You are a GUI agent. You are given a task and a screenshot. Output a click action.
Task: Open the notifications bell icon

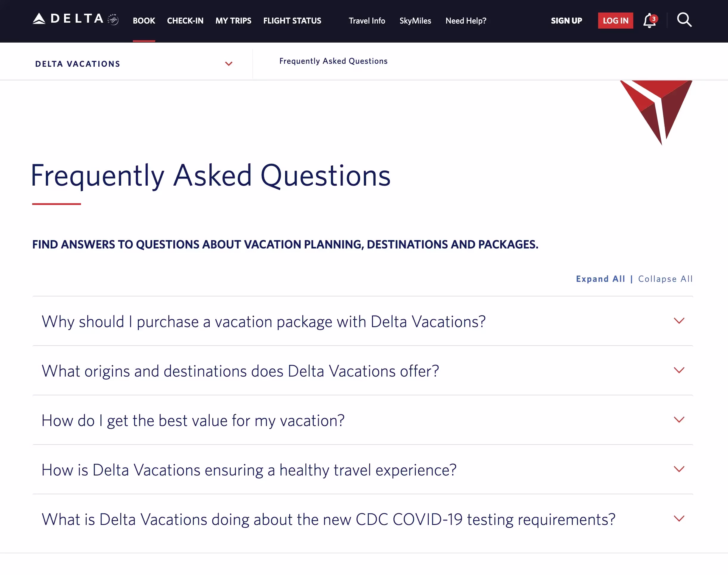(x=649, y=21)
